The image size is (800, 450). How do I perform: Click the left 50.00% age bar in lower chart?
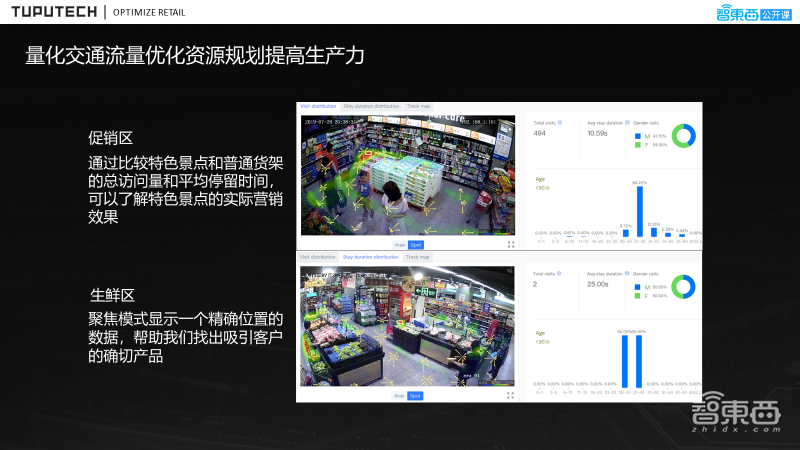[624, 361]
